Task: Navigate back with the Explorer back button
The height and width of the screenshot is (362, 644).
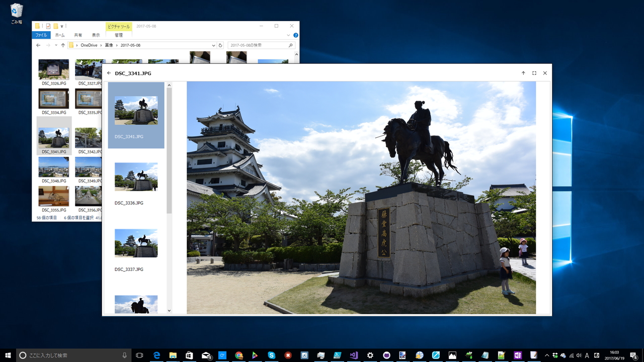Action: click(x=38, y=45)
